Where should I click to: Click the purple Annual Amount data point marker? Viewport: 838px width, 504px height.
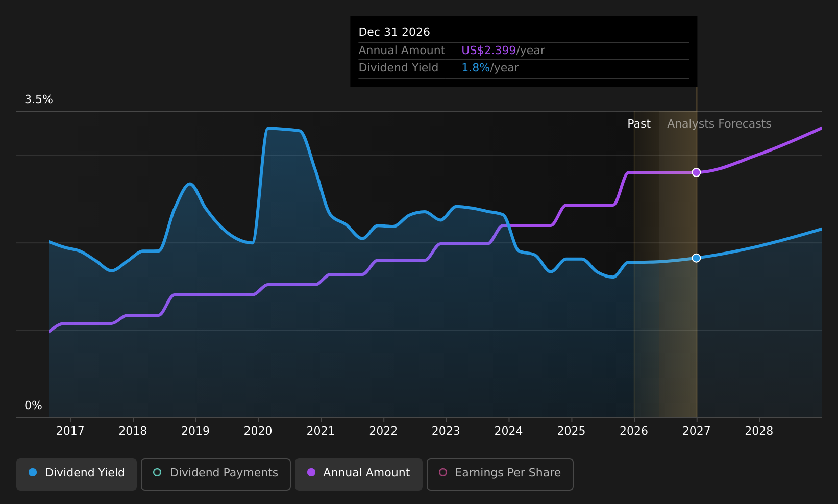(x=696, y=172)
